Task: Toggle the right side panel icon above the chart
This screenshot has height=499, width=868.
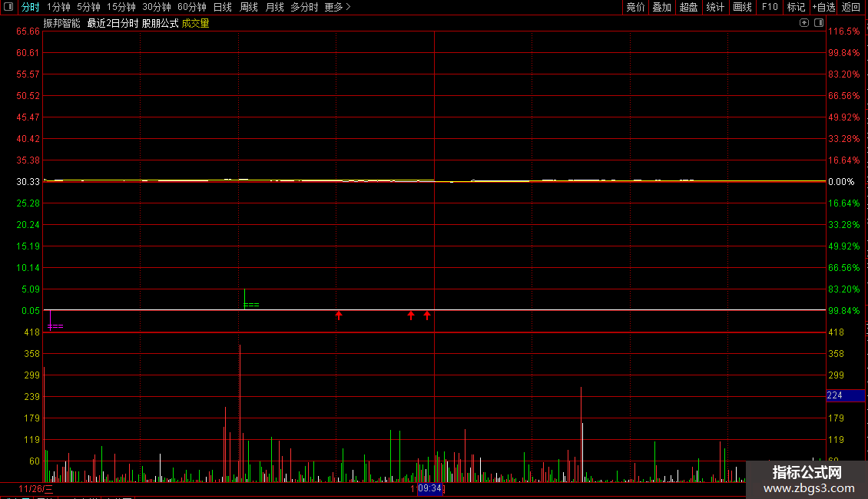Action: pyautogui.click(x=819, y=23)
